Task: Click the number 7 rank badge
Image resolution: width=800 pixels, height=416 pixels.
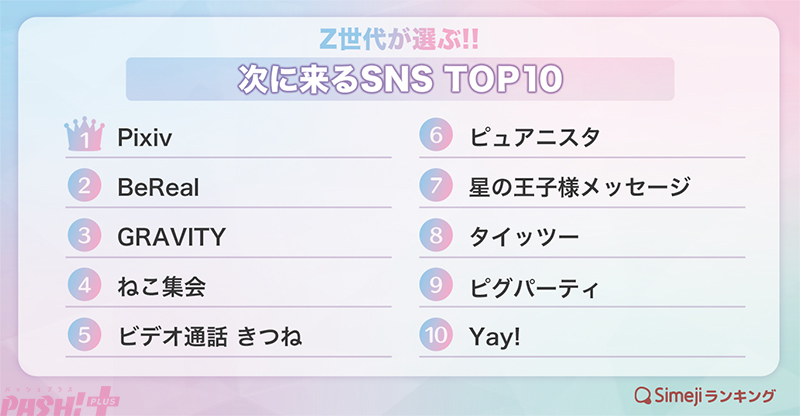Action: [x=437, y=187]
